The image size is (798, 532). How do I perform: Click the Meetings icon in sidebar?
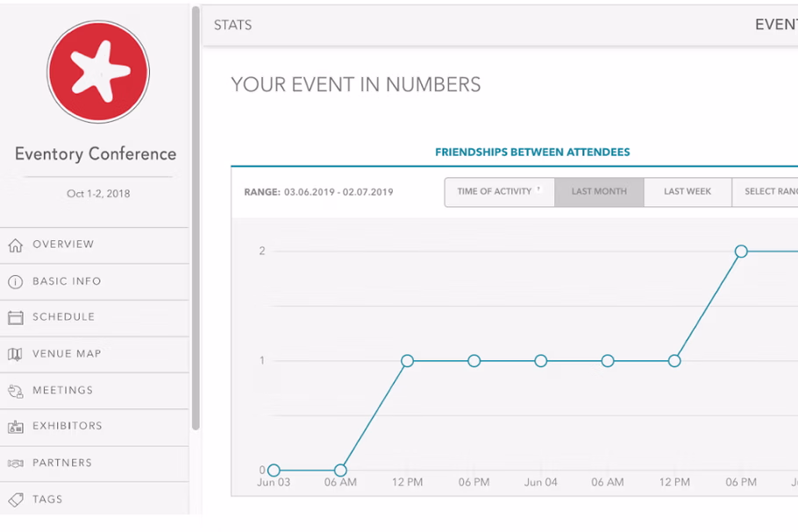coord(15,391)
